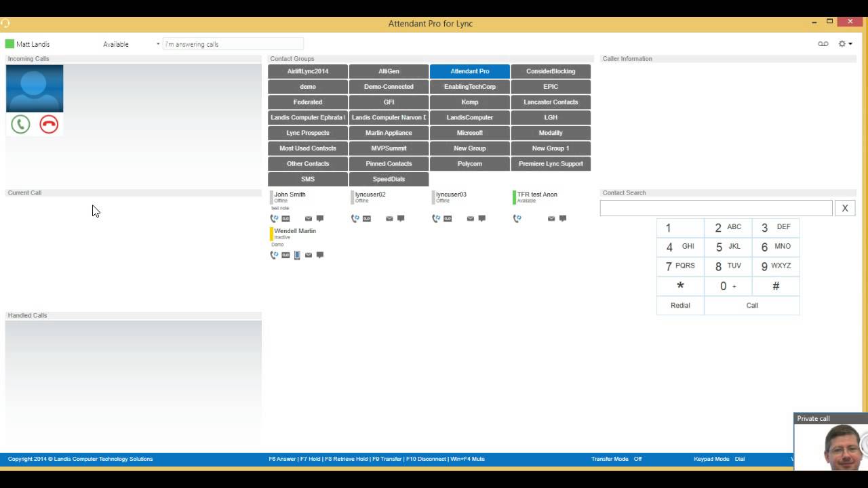Clear contact search with X button
This screenshot has height=488, width=868.
tap(845, 208)
